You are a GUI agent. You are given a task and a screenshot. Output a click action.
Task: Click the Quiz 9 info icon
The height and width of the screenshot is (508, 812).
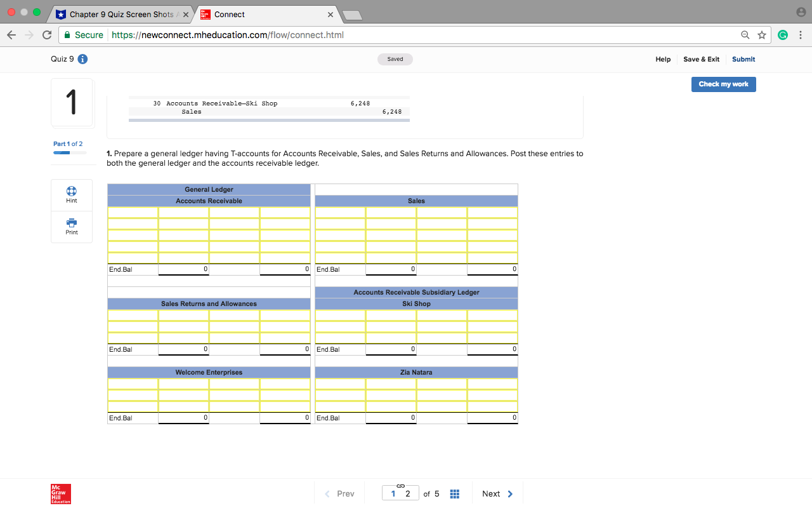82,59
